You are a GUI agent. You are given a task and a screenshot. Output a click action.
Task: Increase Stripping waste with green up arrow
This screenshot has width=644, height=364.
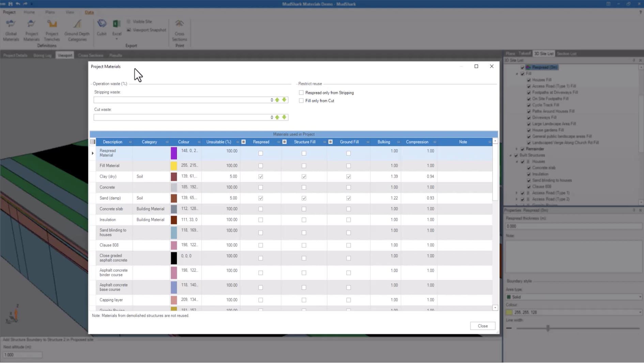coord(277,100)
